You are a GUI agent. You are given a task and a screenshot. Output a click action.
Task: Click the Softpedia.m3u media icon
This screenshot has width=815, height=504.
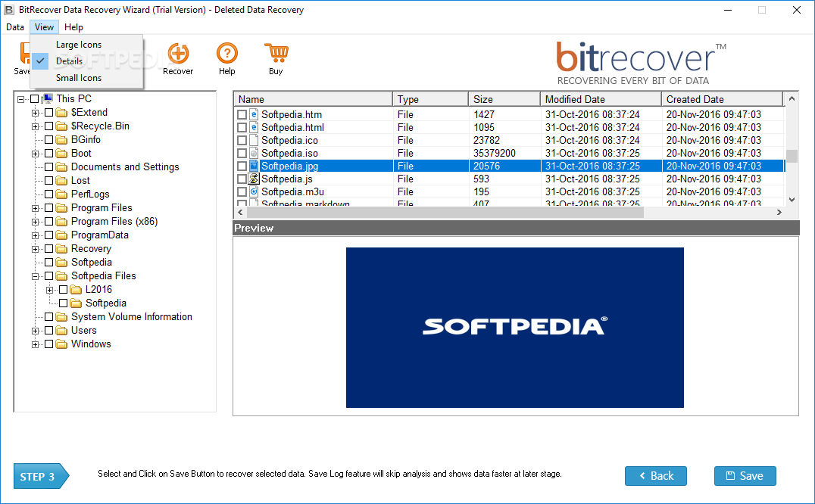[254, 191]
